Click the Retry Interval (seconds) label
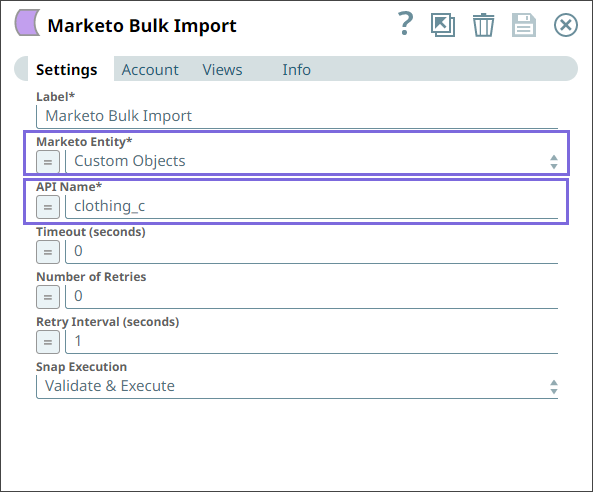The height and width of the screenshot is (492, 593). pos(107,322)
